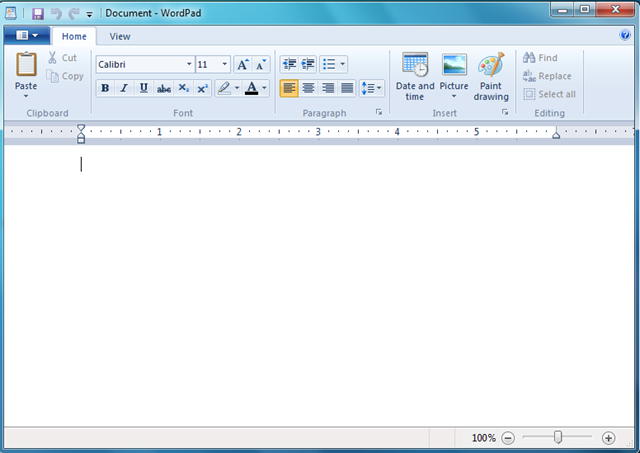The width and height of the screenshot is (640, 453).
Task: Toggle underline formatting
Action: coord(144,88)
